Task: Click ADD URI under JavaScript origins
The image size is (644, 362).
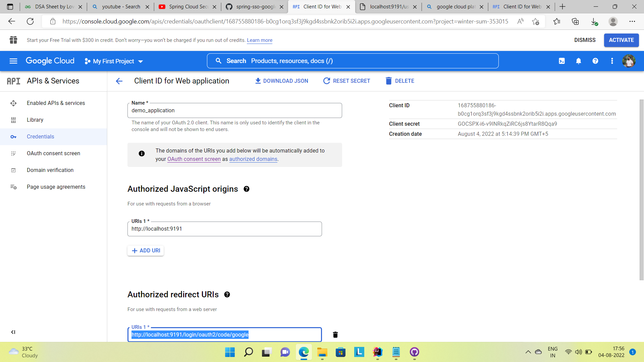Action: (x=146, y=251)
